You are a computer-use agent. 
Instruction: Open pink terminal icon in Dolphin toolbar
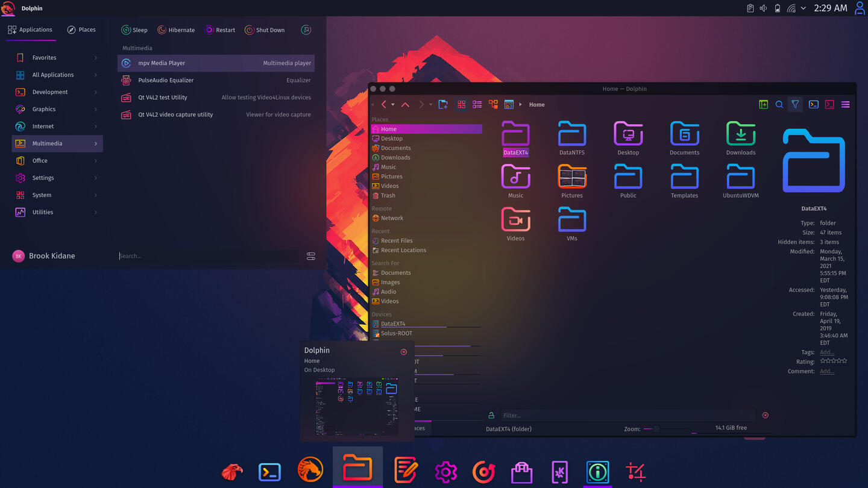point(829,104)
